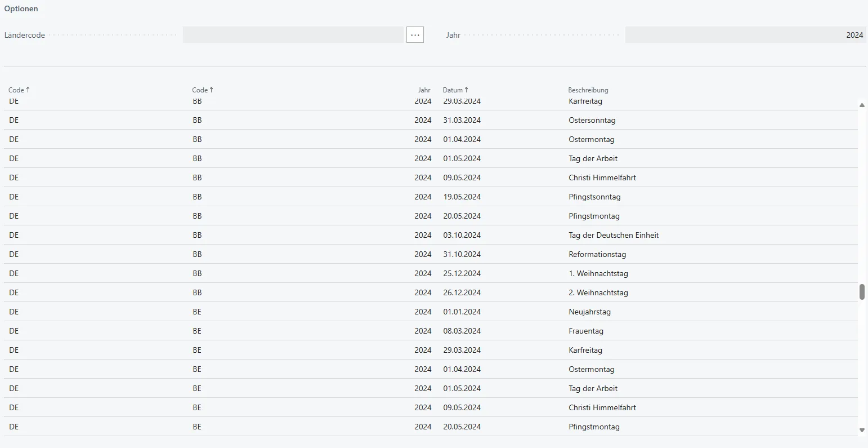
Task: Select the Frauentag row description
Action: [585, 331]
